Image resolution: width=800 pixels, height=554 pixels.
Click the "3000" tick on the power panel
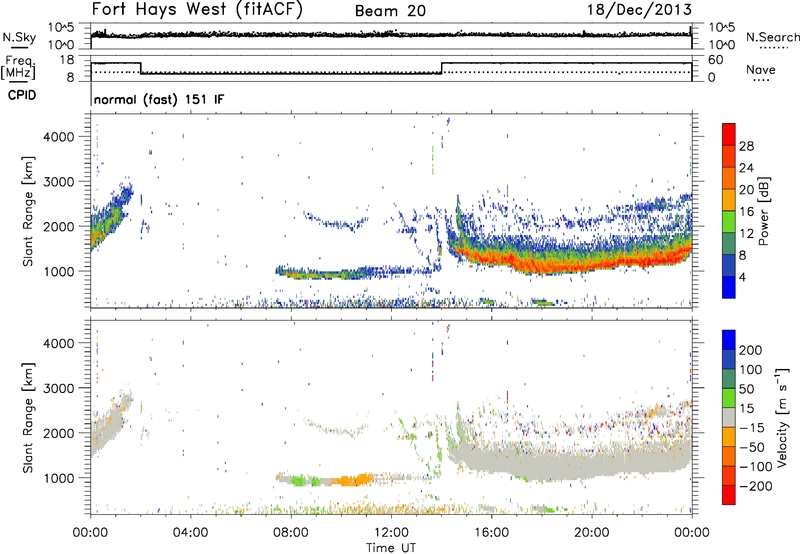click(x=59, y=182)
